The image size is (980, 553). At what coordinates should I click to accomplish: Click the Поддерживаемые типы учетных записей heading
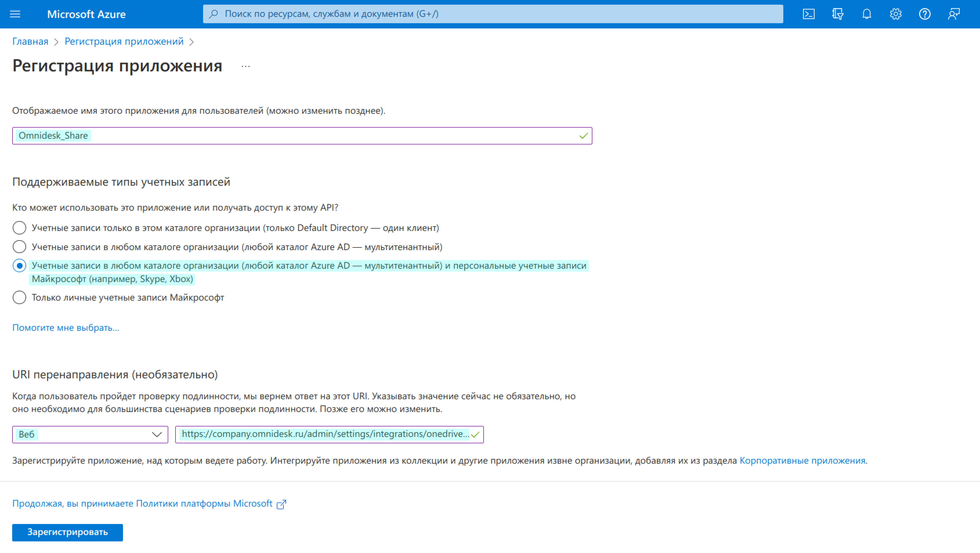click(121, 182)
